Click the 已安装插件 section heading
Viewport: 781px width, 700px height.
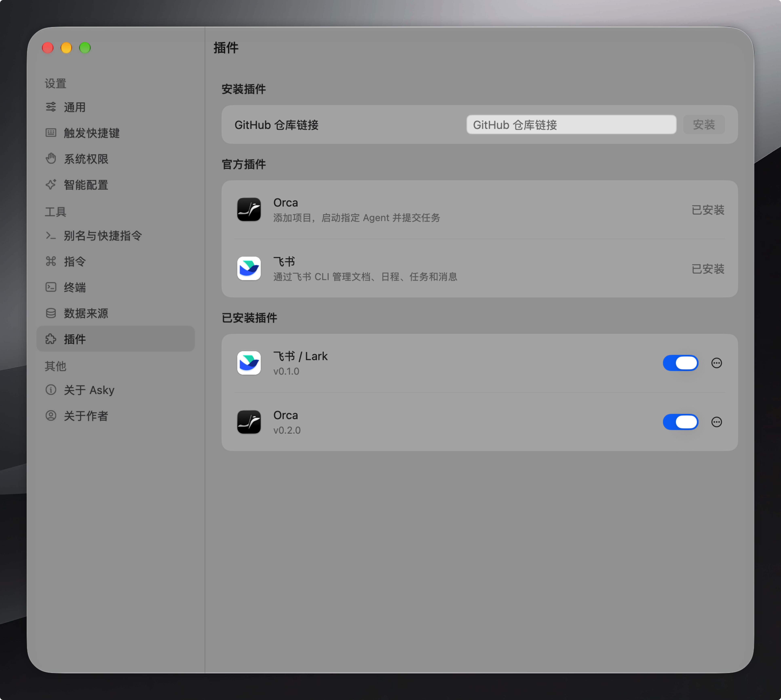click(249, 318)
